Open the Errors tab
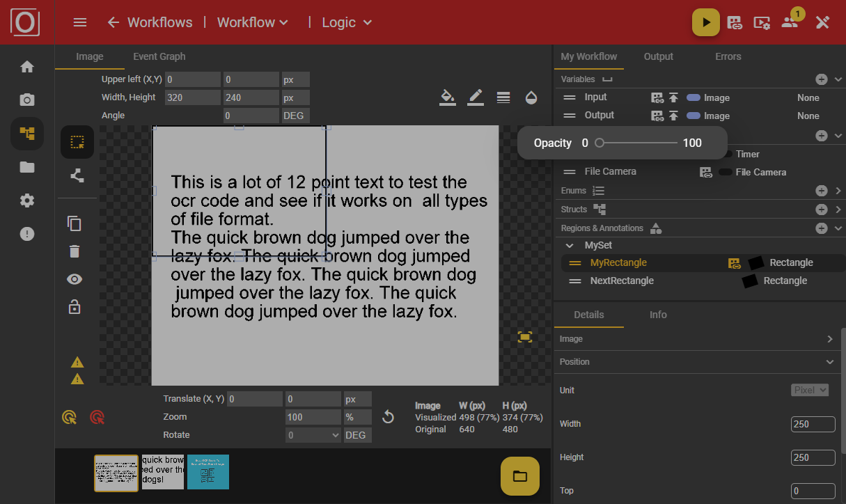 coord(728,56)
